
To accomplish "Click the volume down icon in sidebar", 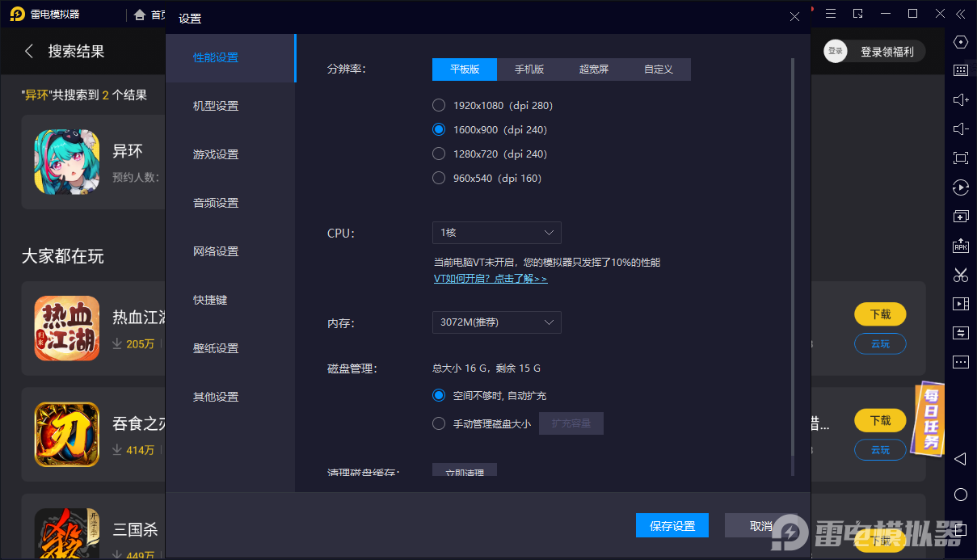I will point(960,128).
